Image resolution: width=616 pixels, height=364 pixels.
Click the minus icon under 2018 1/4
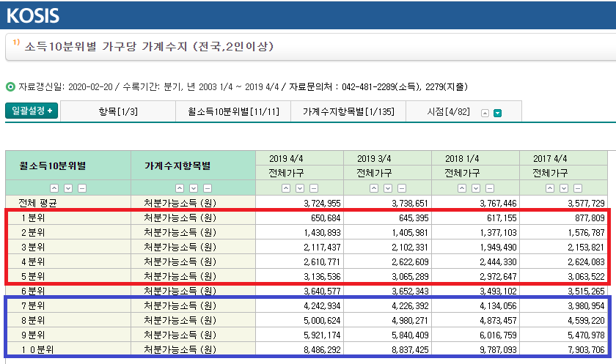click(489, 188)
